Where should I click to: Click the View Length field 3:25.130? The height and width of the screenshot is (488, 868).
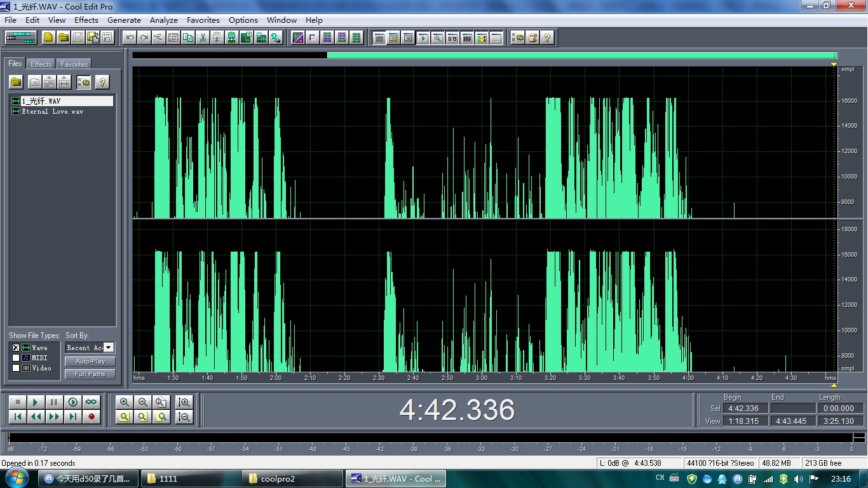840,421
